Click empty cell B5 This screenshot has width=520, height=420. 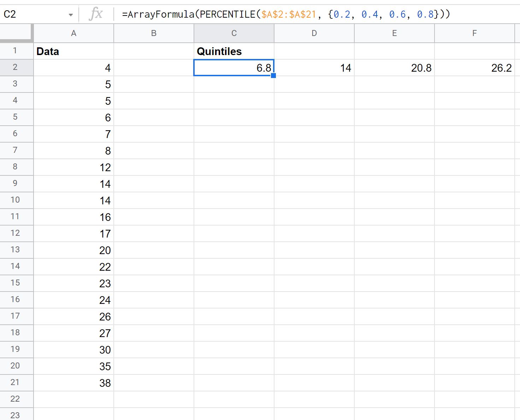click(x=153, y=117)
